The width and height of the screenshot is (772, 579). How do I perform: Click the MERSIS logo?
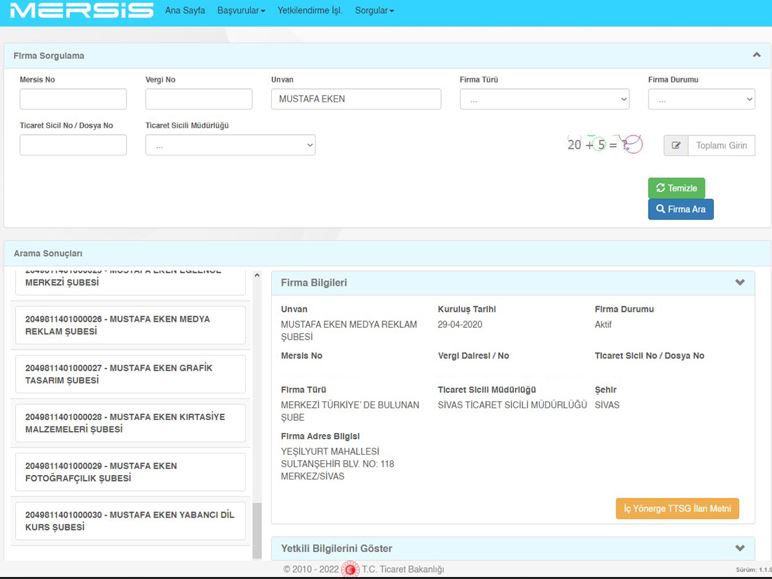coord(80,11)
